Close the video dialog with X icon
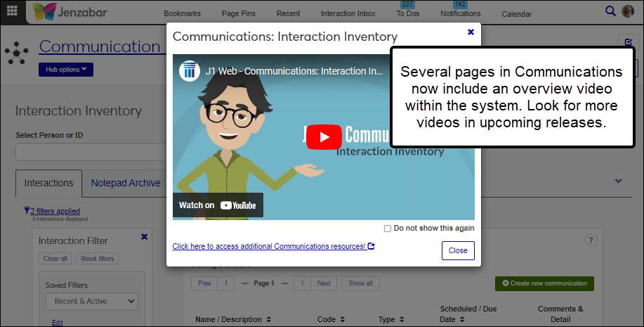This screenshot has width=644, height=327. click(471, 32)
